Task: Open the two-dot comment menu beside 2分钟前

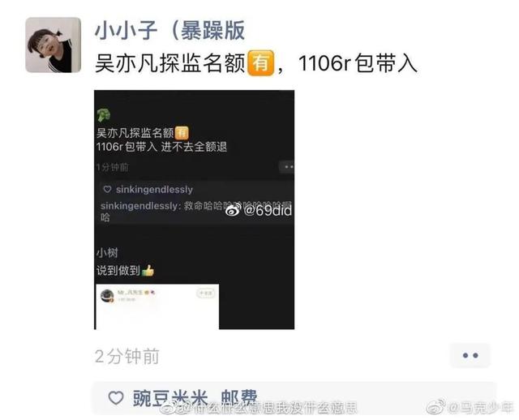Action: (x=470, y=355)
